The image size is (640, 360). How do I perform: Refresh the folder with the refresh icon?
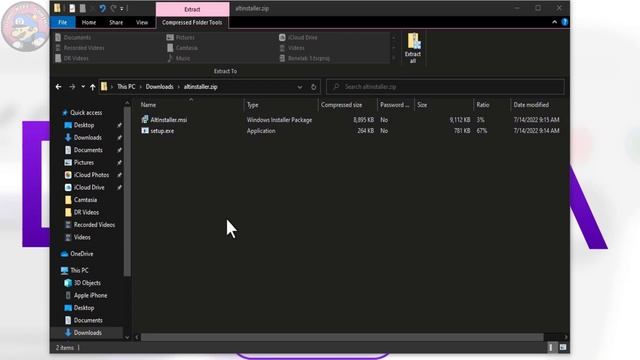[x=313, y=87]
